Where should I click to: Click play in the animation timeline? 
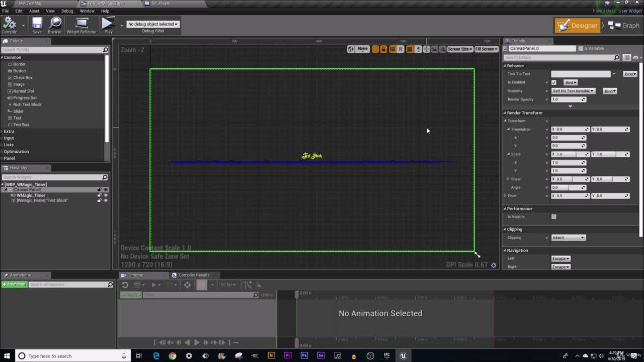pos(197,342)
